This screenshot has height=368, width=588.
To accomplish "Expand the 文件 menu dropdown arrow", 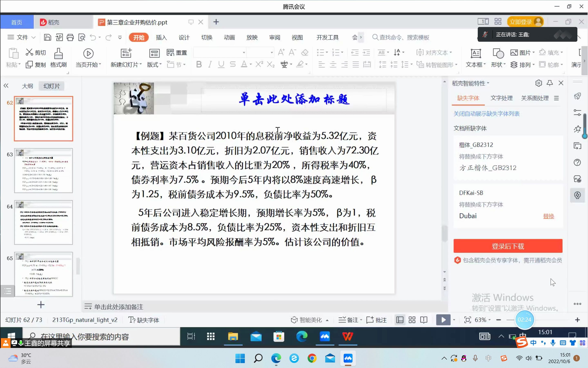I will click(33, 37).
